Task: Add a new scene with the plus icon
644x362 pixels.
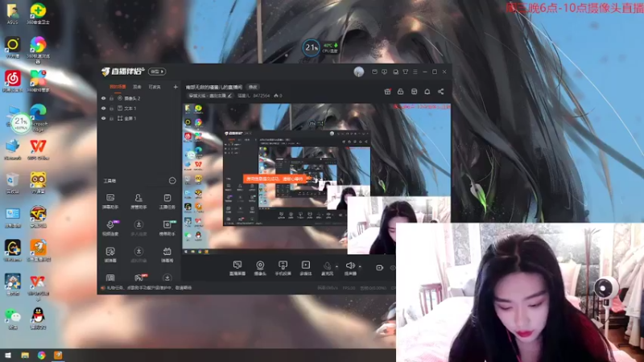Action: (x=175, y=87)
